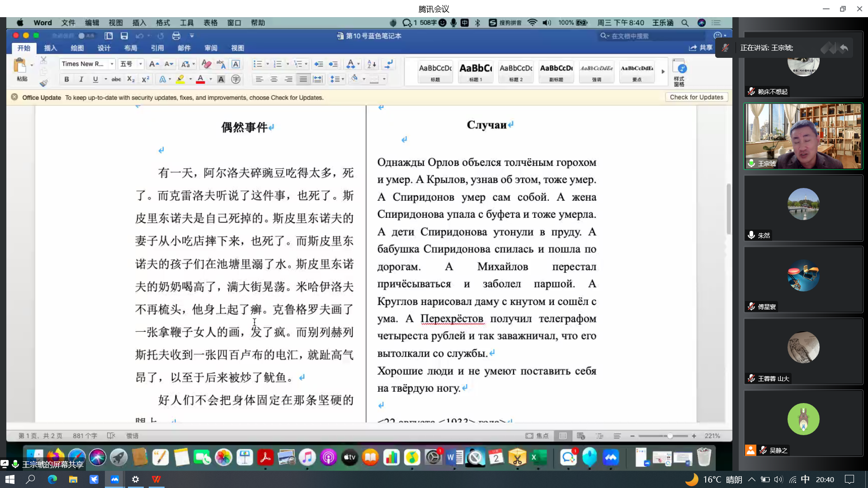
Task: Open the 格式 menu in menu bar
Action: [x=163, y=23]
